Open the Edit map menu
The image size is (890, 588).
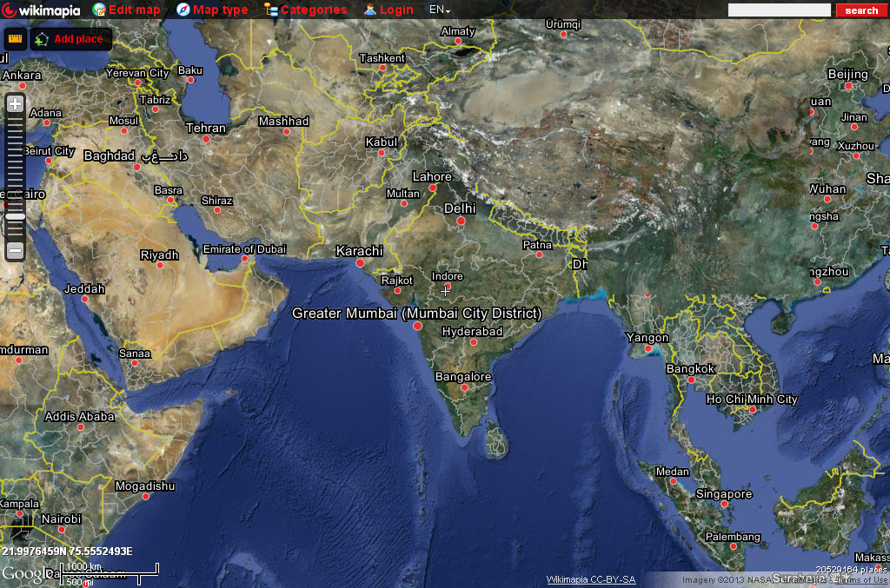click(x=136, y=10)
